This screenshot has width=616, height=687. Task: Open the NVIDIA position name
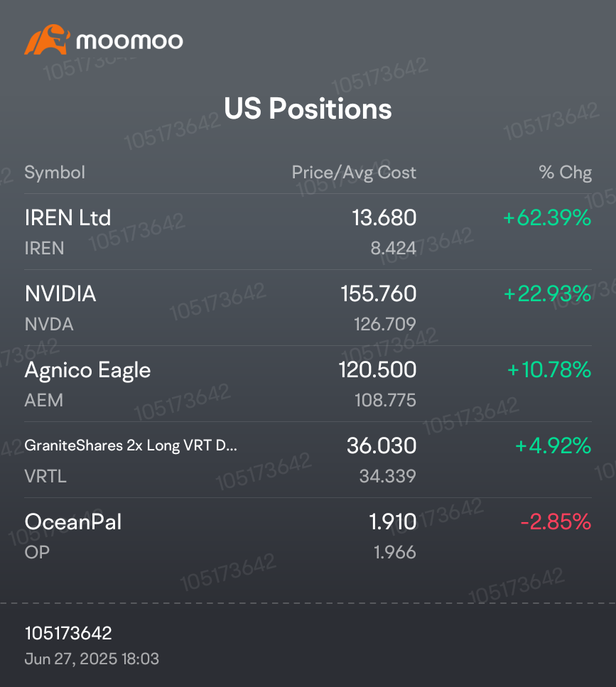tap(60, 293)
